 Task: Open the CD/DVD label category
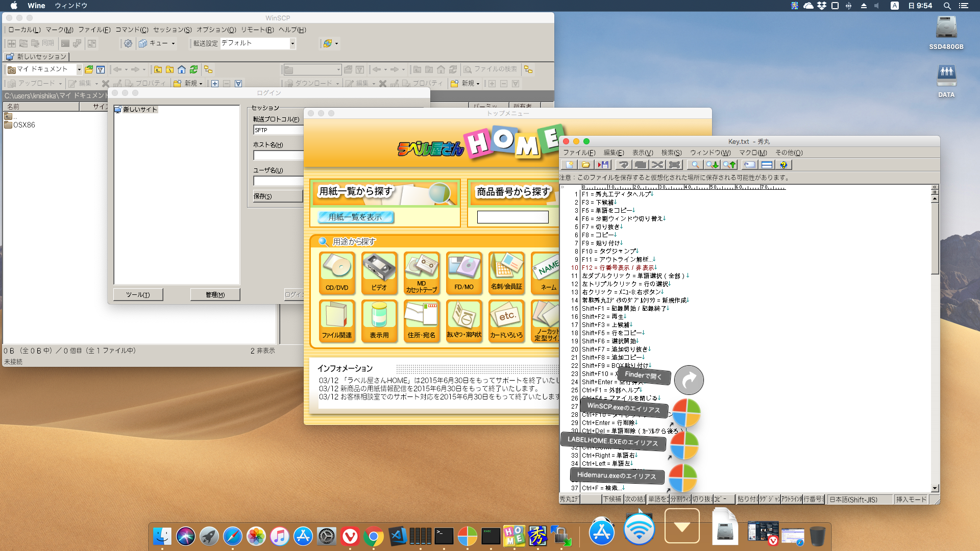pyautogui.click(x=337, y=273)
